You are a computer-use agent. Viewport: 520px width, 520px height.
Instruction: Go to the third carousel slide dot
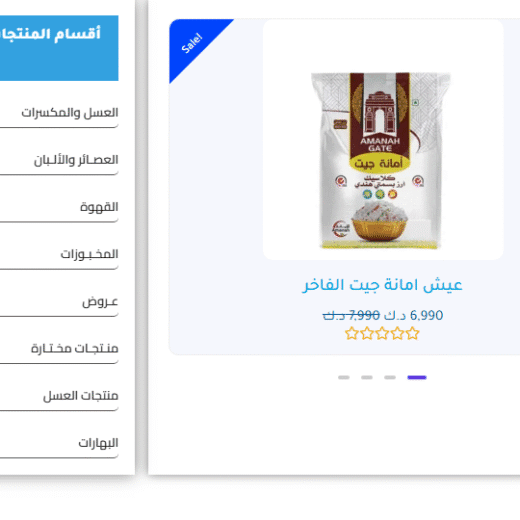pos(390,377)
